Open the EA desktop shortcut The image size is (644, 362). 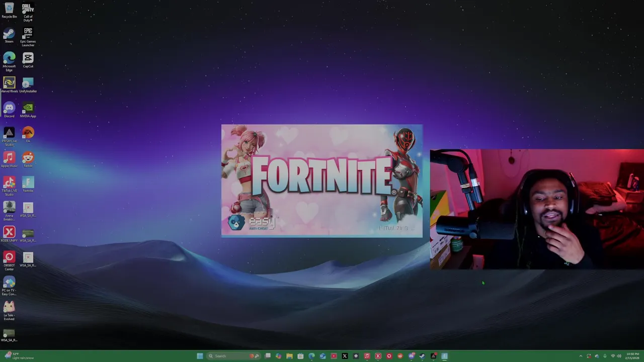(28, 135)
